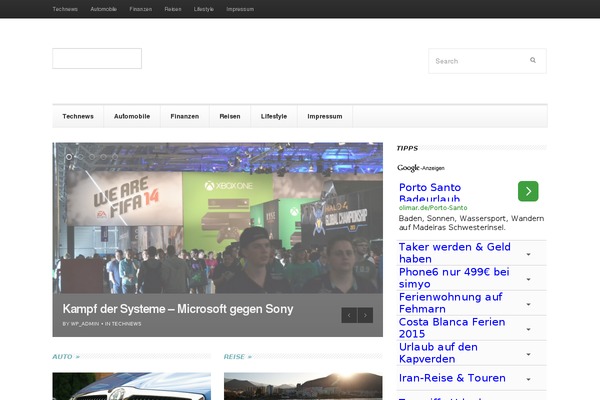
Task: Open Lifestyle in the top dark bar
Action: point(204,9)
